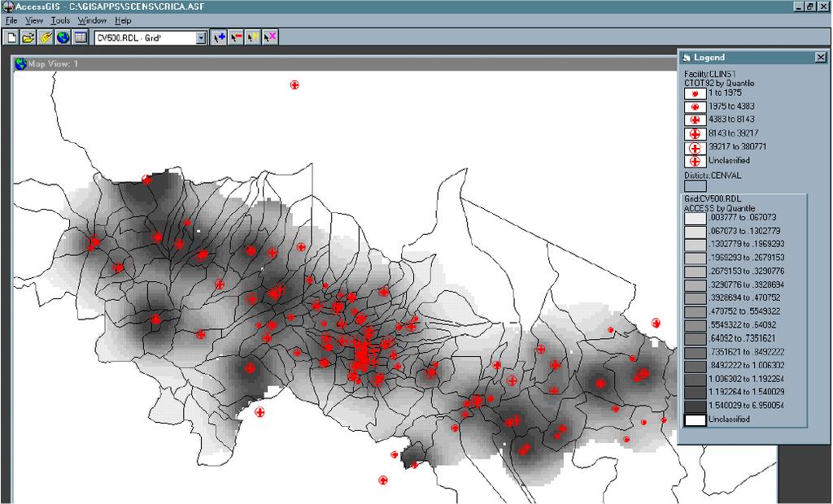Select the yellow N pointer tool
The height and width of the screenshot is (504, 833).
(253, 37)
